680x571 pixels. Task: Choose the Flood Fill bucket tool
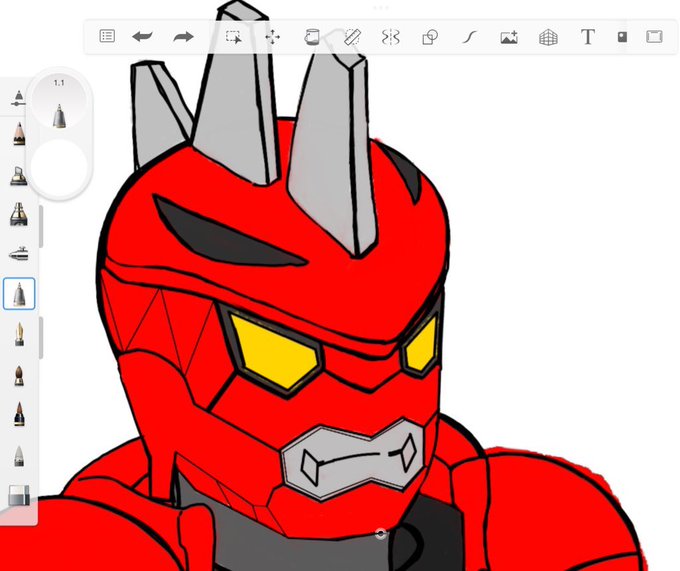[x=311, y=37]
